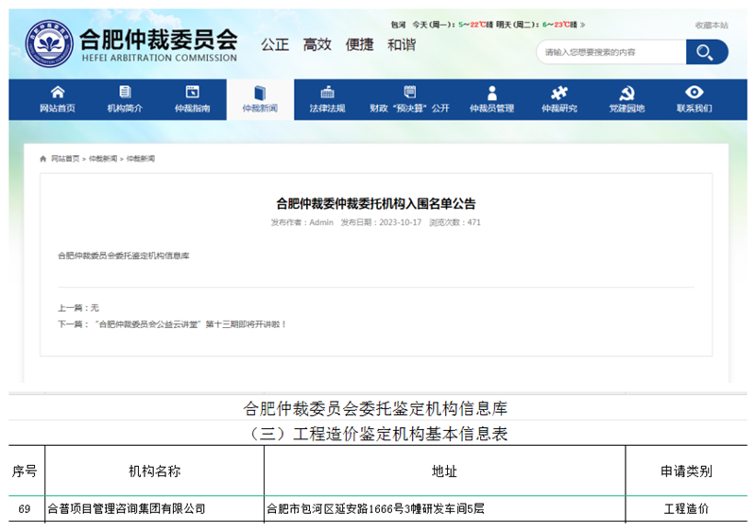
Task: Click 机构名称 column header
Action: 154,472
